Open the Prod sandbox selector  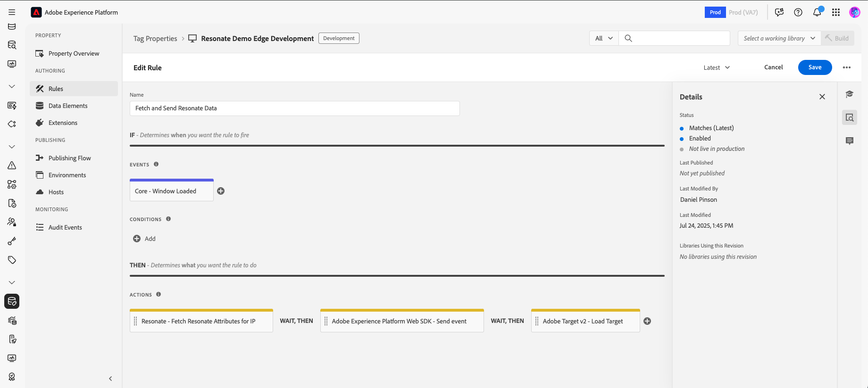(732, 12)
